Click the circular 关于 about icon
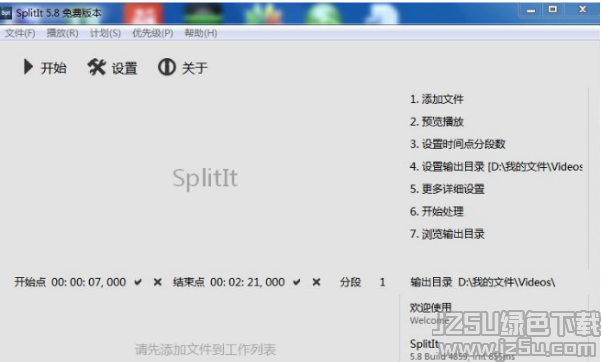 pyautogui.click(x=167, y=67)
